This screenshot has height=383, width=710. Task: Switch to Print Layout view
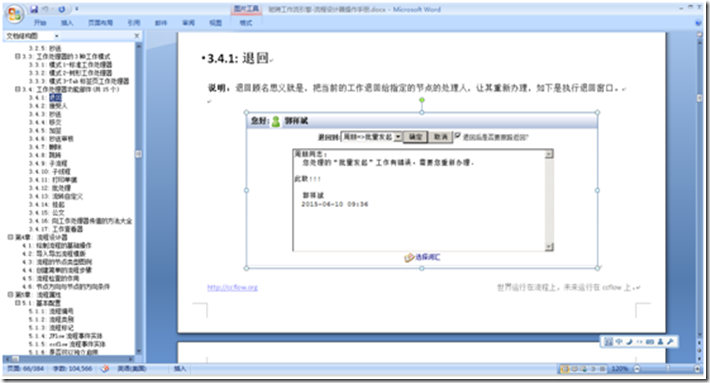click(565, 369)
